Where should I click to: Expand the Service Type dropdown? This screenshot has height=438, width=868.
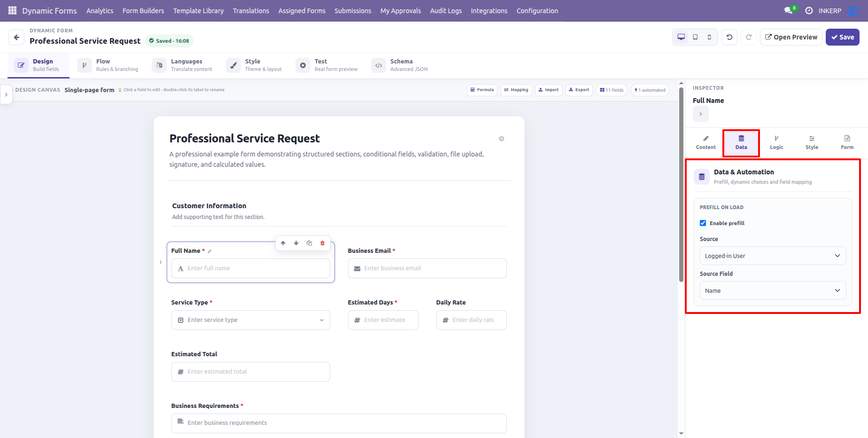[251, 320]
